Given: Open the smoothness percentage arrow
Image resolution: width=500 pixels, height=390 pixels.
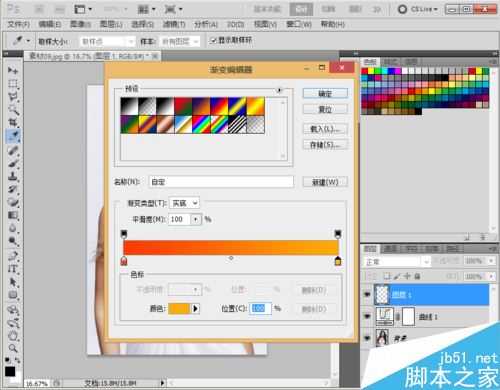Looking at the screenshot, I should pos(196,219).
